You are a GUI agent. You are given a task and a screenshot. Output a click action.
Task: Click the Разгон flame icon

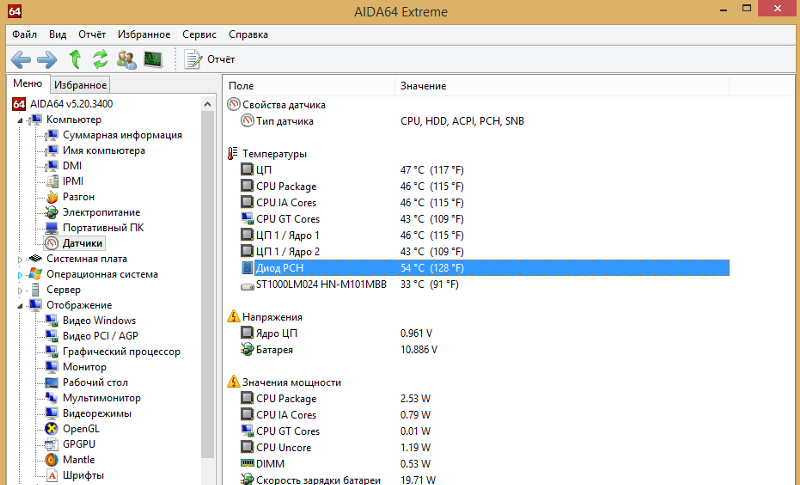tap(52, 197)
